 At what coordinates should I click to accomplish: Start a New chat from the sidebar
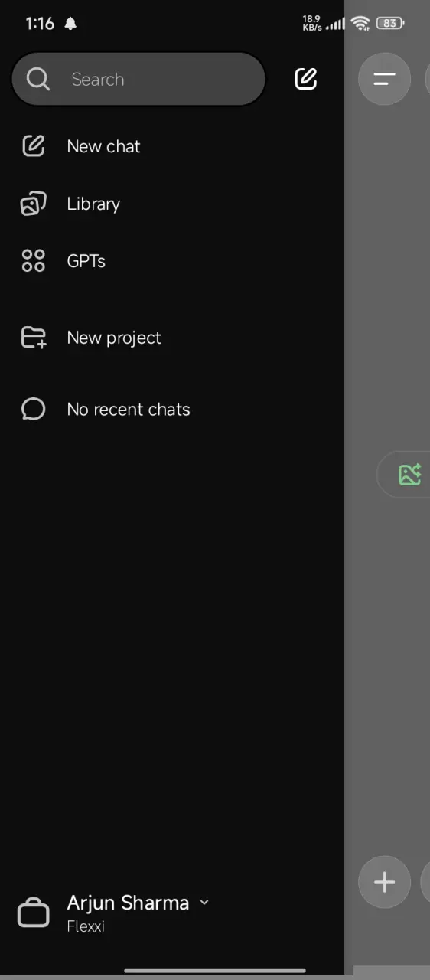click(103, 146)
